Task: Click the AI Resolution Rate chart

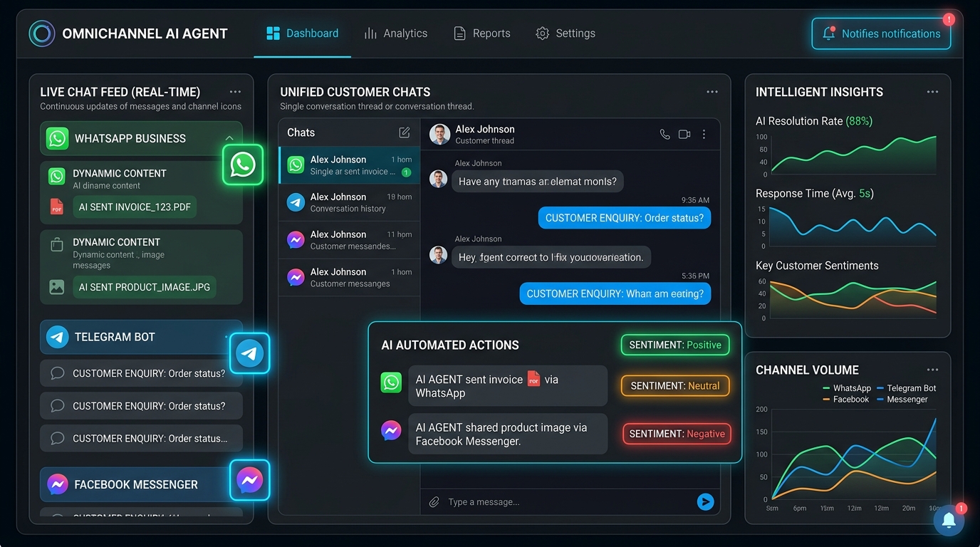Action: [853, 155]
